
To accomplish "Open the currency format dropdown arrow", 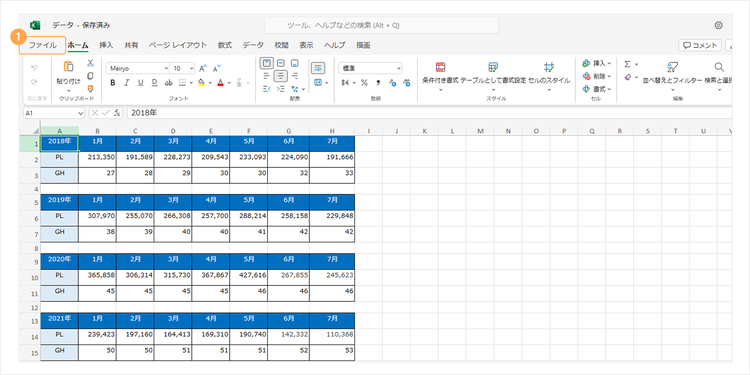I will pyautogui.click(x=355, y=83).
